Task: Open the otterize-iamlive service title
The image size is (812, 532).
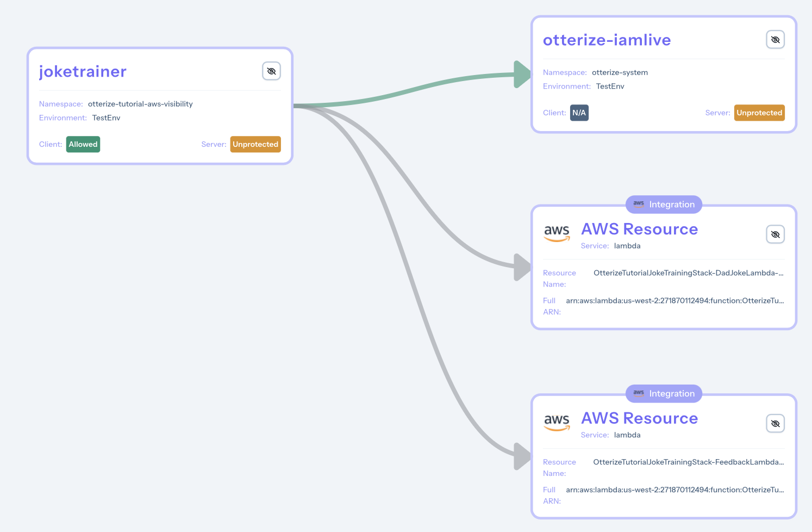Action: click(607, 40)
